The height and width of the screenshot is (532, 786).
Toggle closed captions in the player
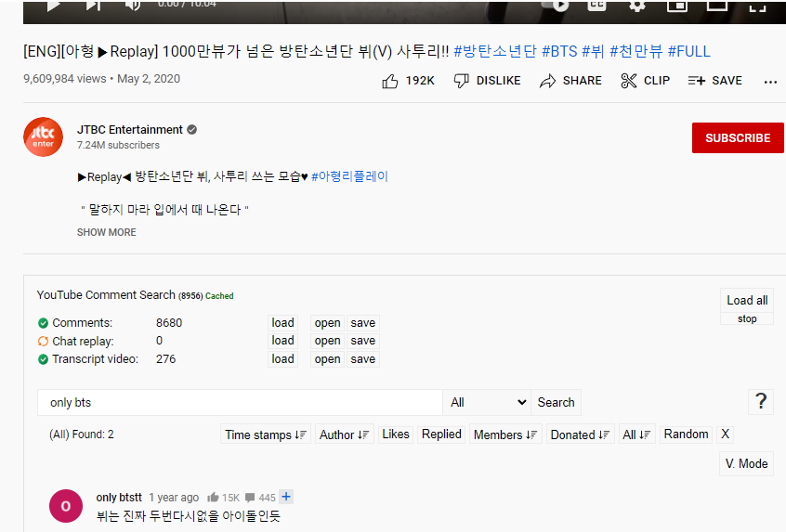[x=596, y=5]
